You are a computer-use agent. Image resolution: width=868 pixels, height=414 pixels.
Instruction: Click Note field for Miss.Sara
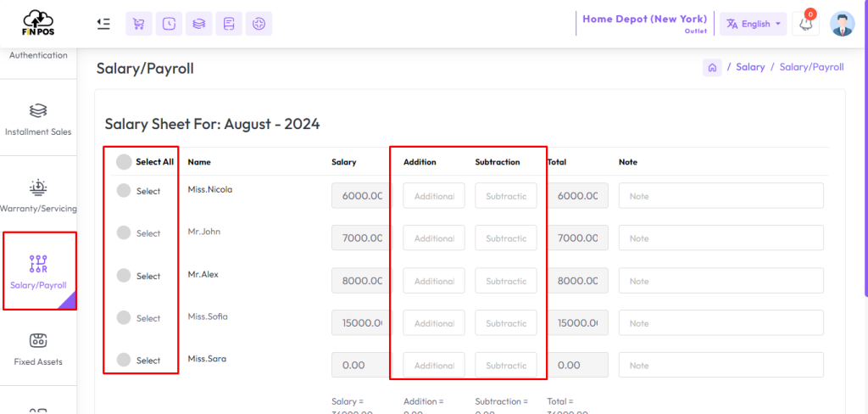pos(721,365)
